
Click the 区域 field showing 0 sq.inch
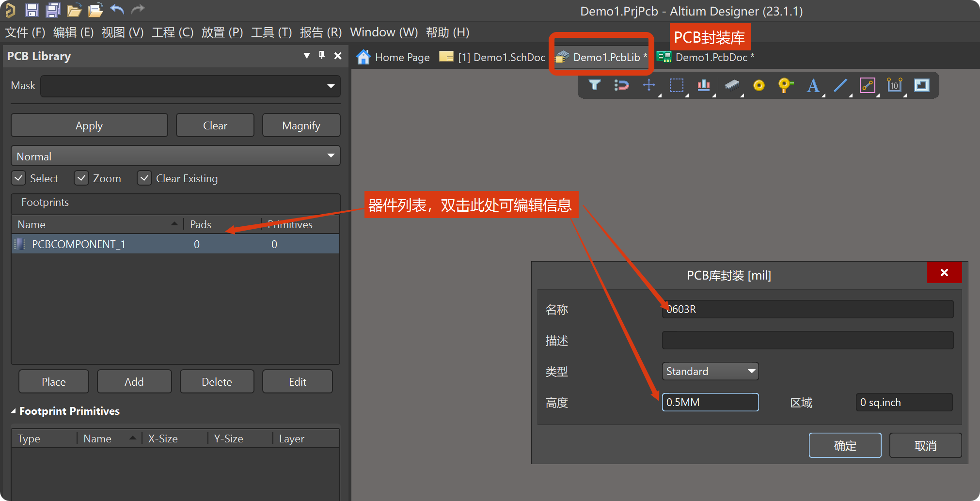[x=904, y=402]
